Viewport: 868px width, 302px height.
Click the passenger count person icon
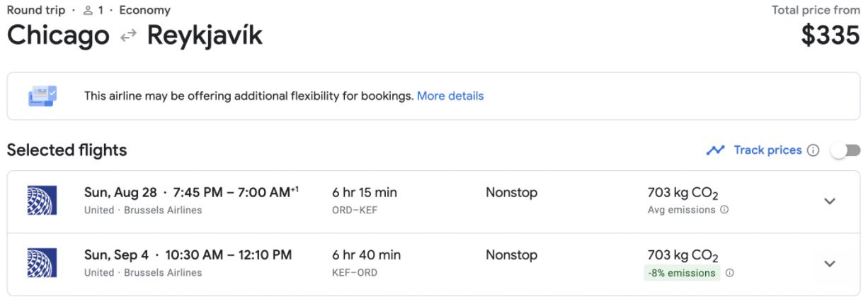click(x=88, y=11)
